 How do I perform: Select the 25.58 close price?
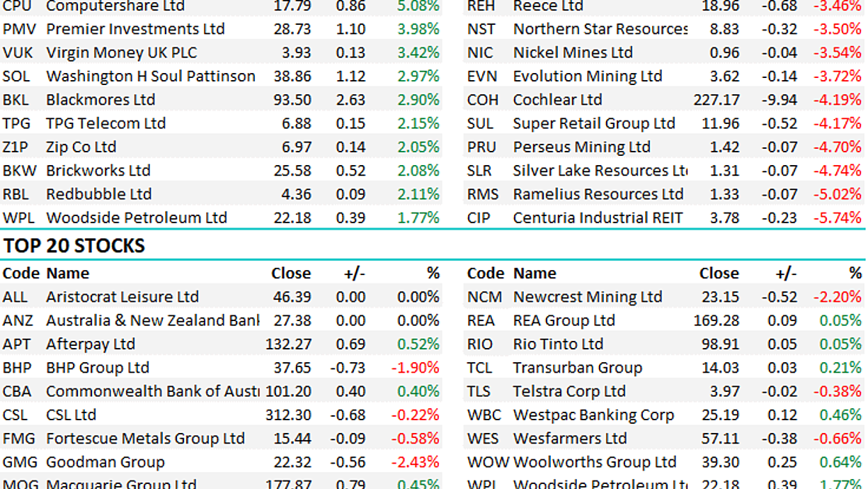click(292, 170)
